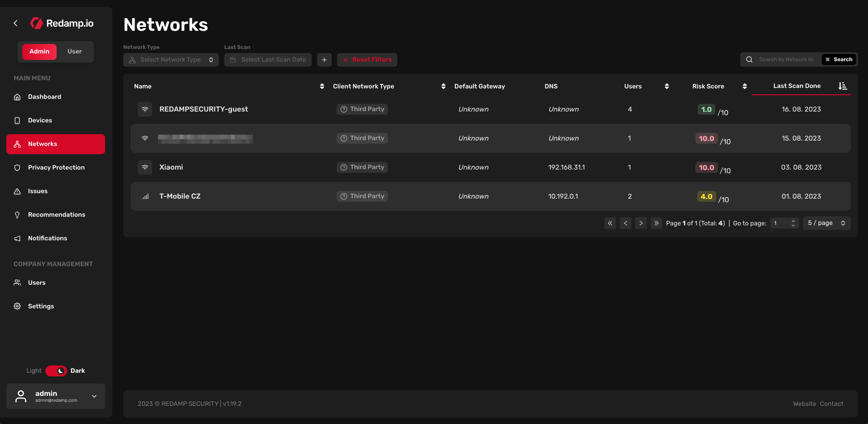
Task: Toggle Light/Dark theme switch
Action: click(56, 370)
